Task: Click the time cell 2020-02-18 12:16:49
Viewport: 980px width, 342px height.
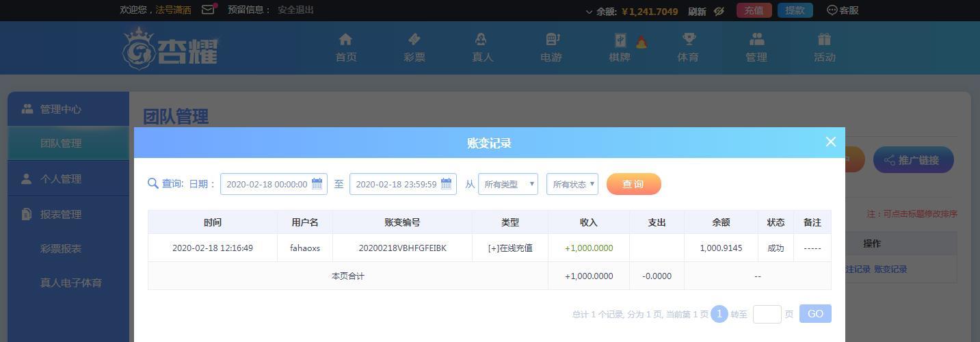Action: click(213, 248)
